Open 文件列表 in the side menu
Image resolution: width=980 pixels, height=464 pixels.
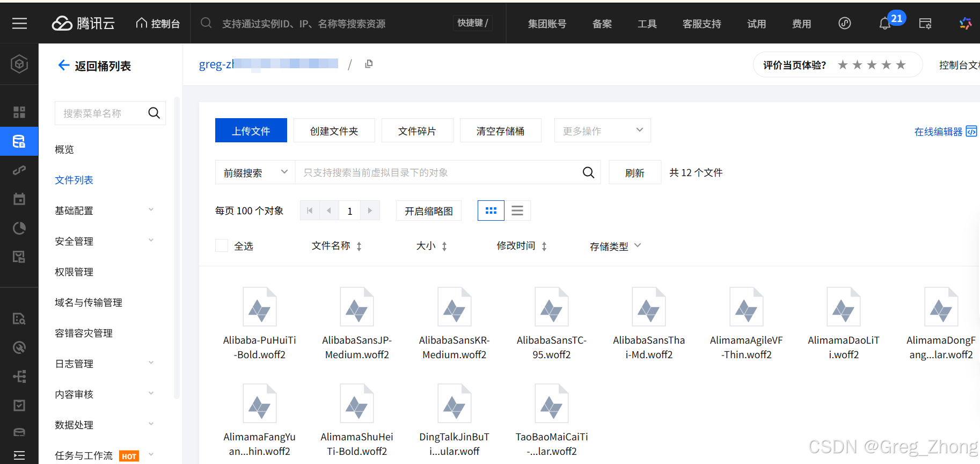(74, 179)
